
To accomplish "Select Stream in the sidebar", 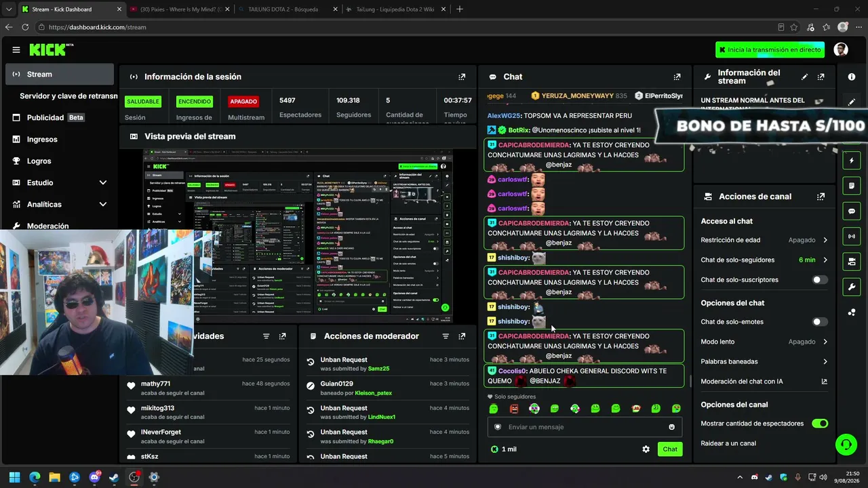I will [60, 75].
